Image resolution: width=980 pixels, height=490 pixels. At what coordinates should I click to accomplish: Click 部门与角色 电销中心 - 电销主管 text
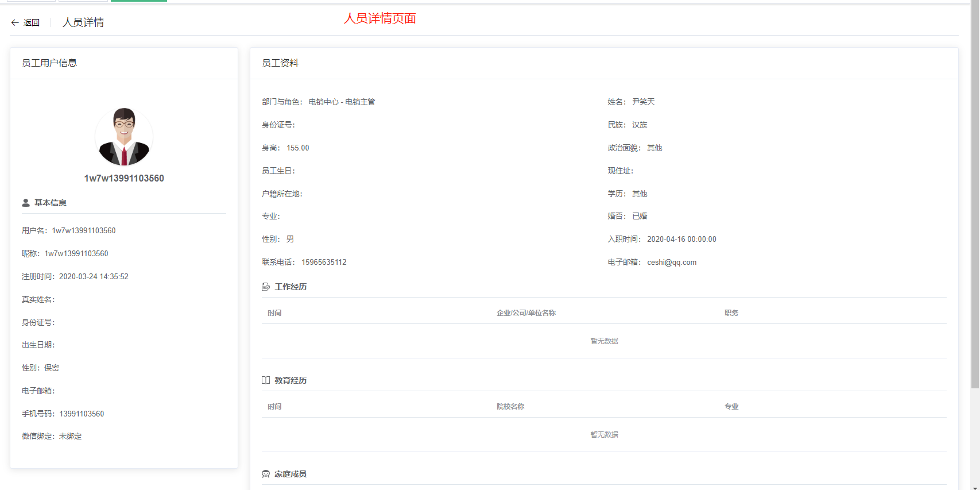pyautogui.click(x=319, y=102)
